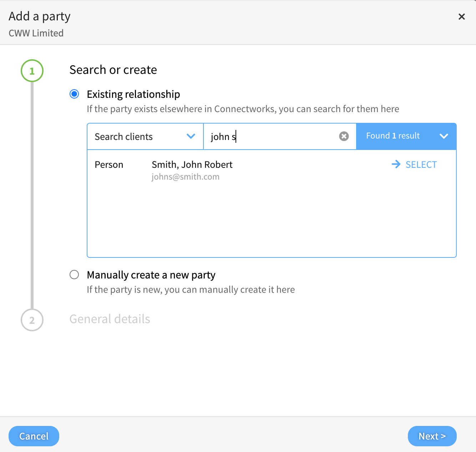Open the General details step heading
The image size is (476, 452).
(x=110, y=319)
